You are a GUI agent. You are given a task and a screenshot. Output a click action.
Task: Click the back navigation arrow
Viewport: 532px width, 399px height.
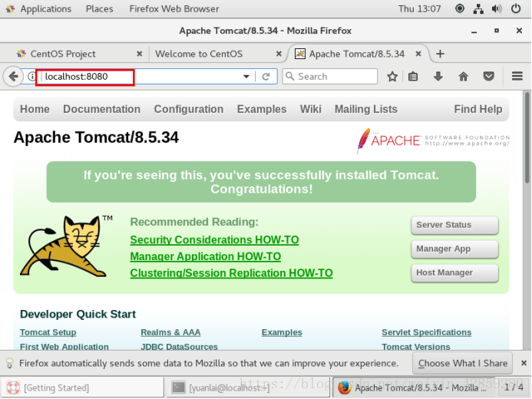[13, 76]
